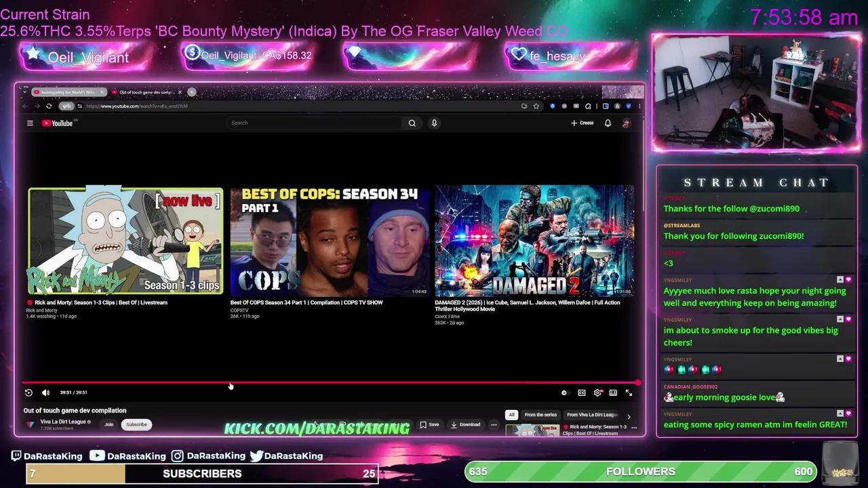
Task: Switch player to theater mode
Action: (x=613, y=392)
